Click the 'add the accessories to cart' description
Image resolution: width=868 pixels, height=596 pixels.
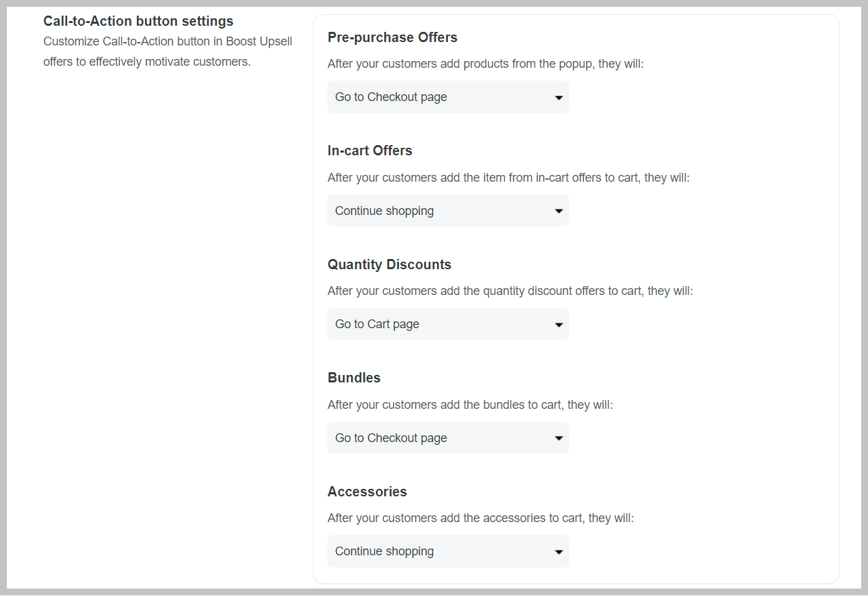[480, 518]
